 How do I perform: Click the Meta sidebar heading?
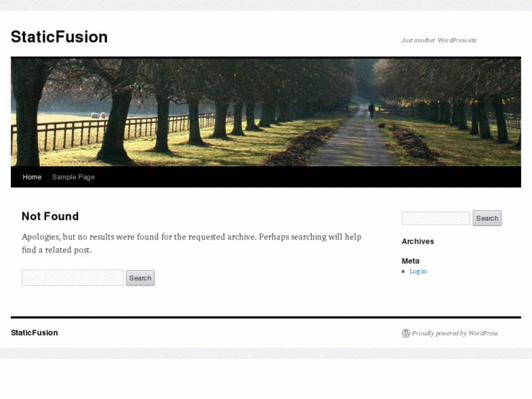(x=411, y=261)
